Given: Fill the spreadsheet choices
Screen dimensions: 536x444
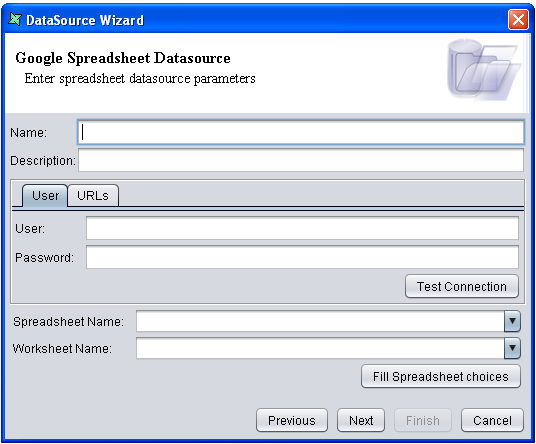Looking at the screenshot, I should [x=441, y=376].
